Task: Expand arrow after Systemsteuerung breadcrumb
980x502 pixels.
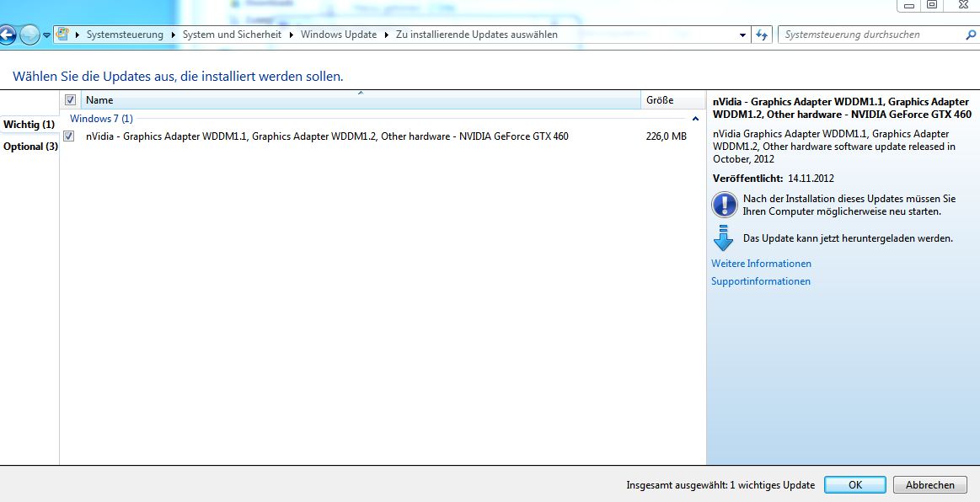Action: coord(173,35)
